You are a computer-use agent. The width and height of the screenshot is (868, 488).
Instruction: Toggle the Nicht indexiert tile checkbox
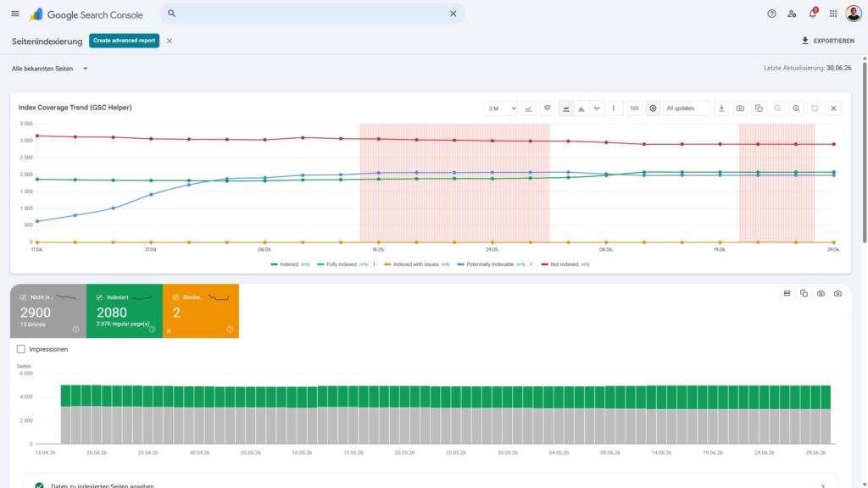click(23, 297)
